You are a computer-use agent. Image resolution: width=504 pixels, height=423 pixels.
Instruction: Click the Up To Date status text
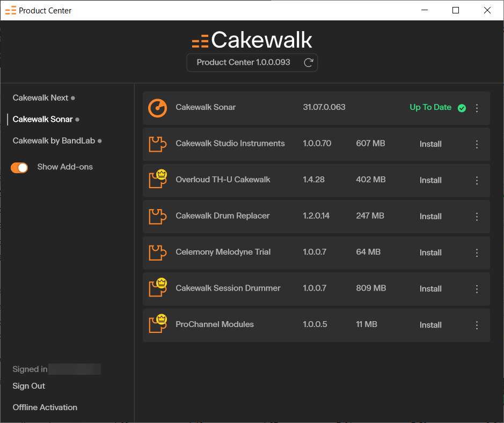click(430, 107)
